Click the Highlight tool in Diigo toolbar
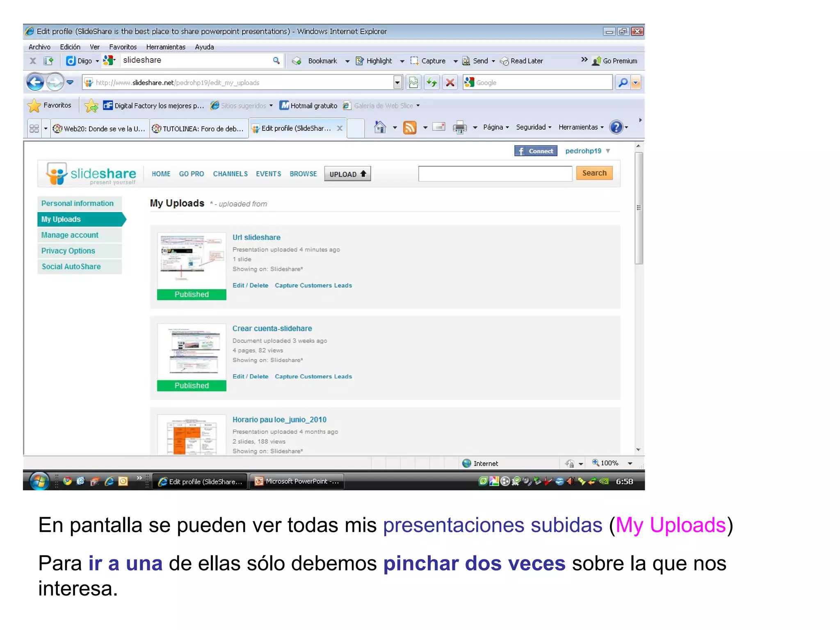 pyautogui.click(x=374, y=61)
